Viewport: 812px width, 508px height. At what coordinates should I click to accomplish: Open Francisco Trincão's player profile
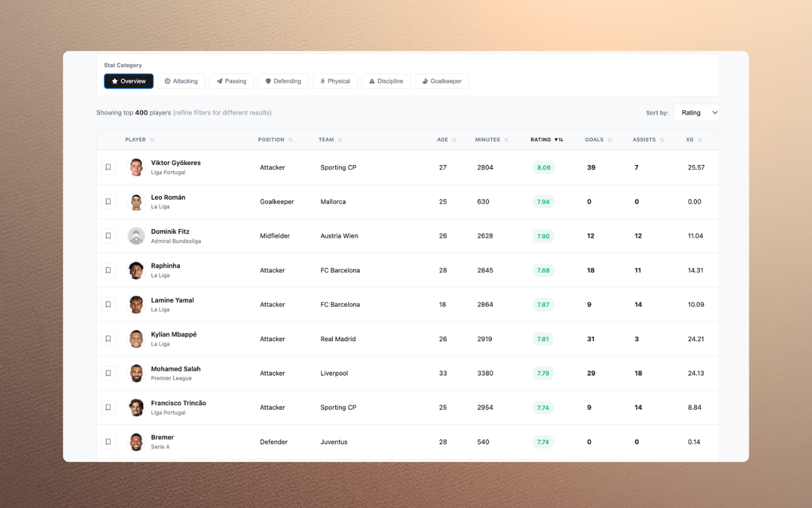[178, 403]
